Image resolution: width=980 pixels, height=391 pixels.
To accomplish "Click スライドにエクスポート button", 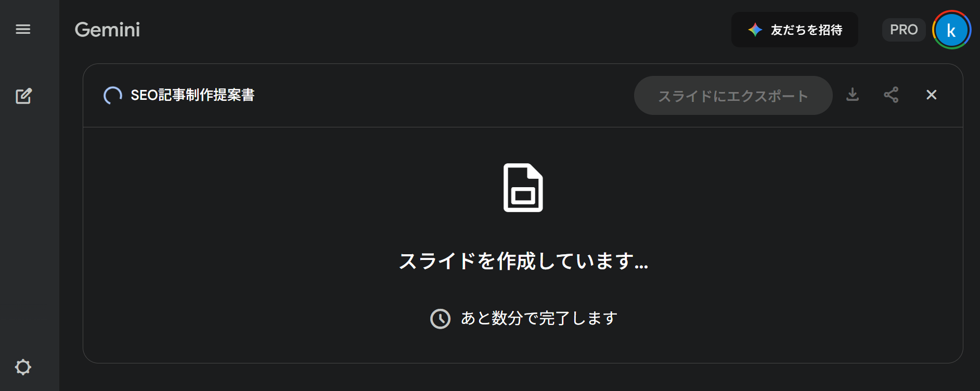I will [x=733, y=96].
